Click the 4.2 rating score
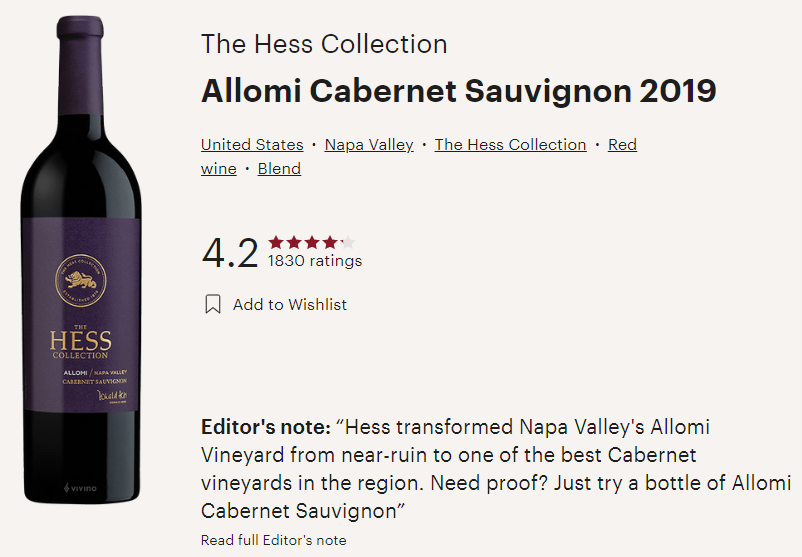This screenshot has width=802, height=557. pyautogui.click(x=230, y=253)
